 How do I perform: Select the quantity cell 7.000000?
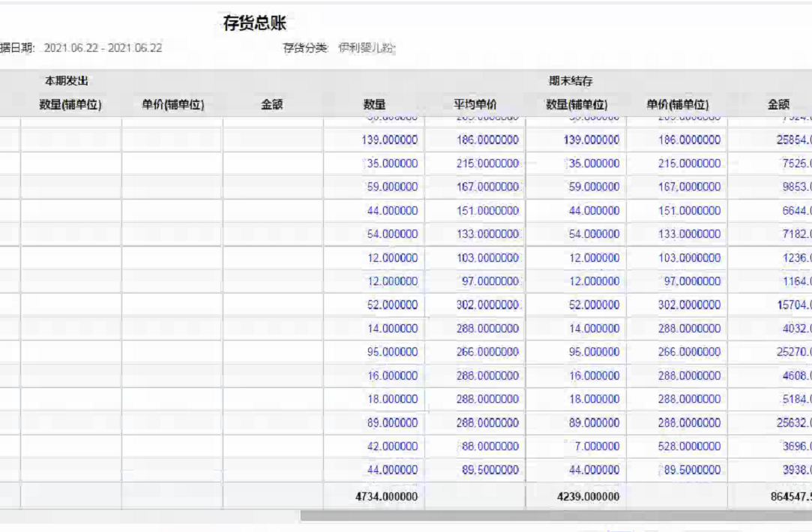pyautogui.click(x=597, y=446)
